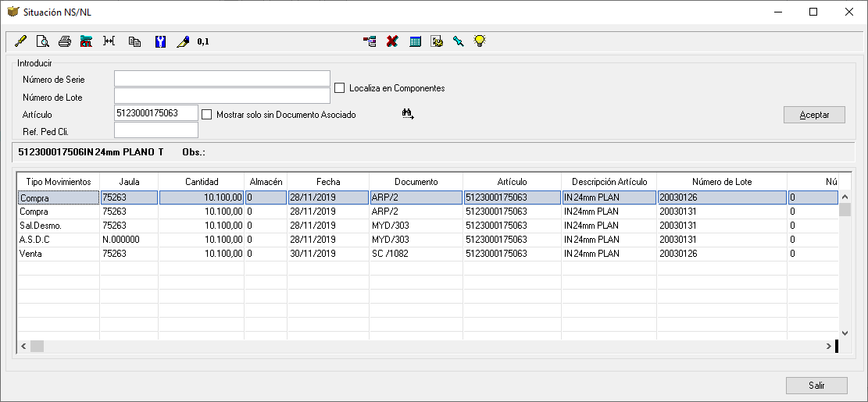Click the Número de Lote column header
Screen dimensions: 868x402
(x=722, y=182)
